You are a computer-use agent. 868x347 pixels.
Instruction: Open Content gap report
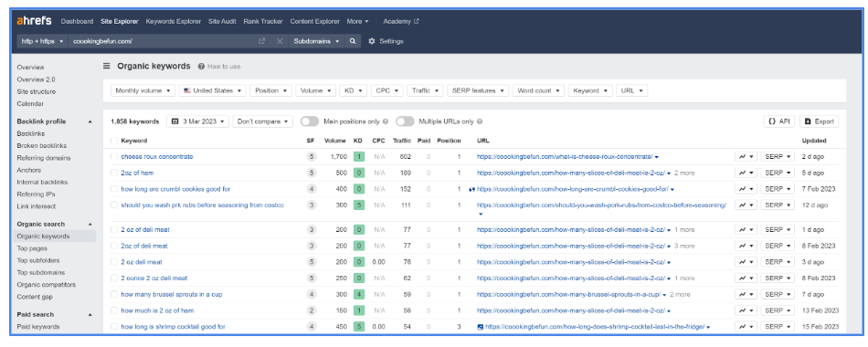[x=35, y=297]
